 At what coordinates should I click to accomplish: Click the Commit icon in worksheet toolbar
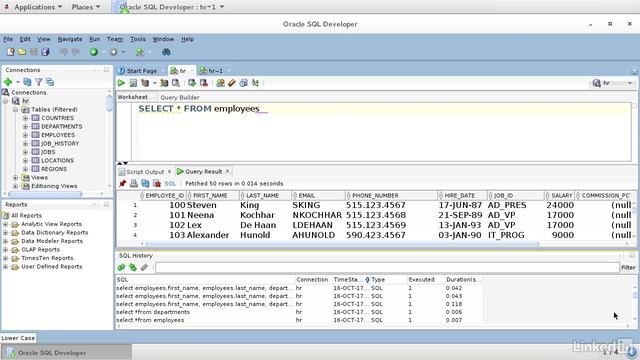pos(192,83)
